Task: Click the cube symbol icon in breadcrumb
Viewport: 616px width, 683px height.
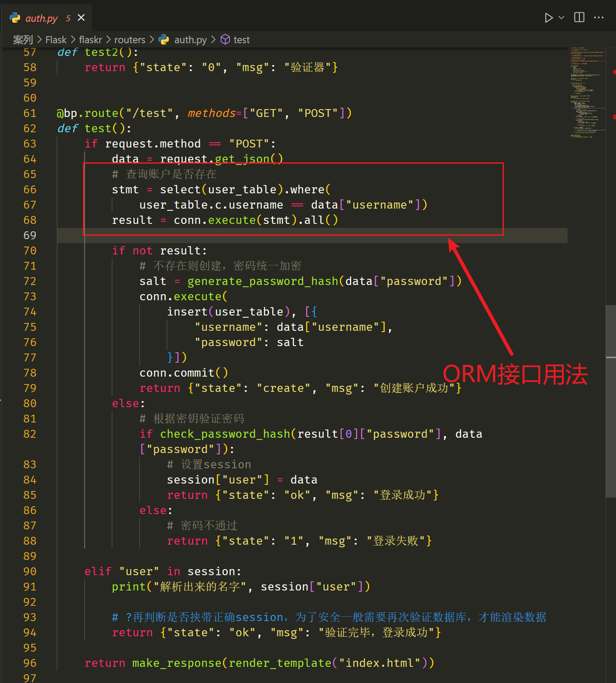Action: pyautogui.click(x=225, y=40)
